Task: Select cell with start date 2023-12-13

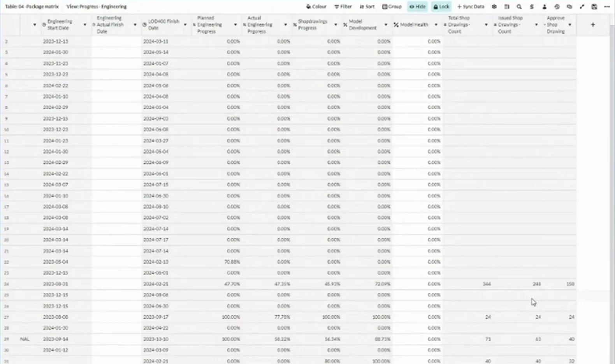Action: pyautogui.click(x=66, y=41)
